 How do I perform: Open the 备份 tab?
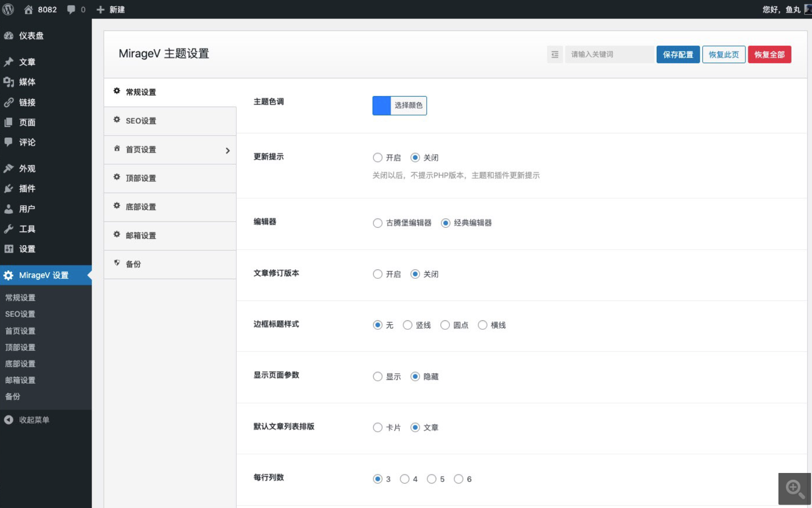tap(170, 264)
